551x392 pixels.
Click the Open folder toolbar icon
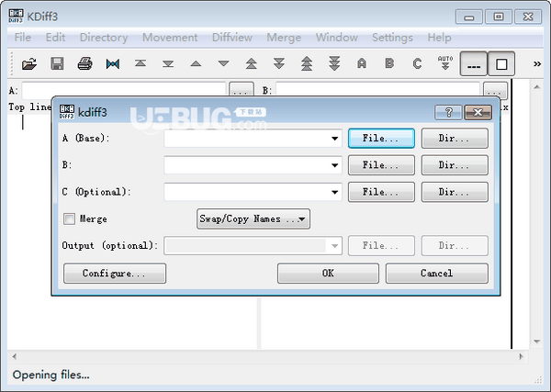click(29, 64)
